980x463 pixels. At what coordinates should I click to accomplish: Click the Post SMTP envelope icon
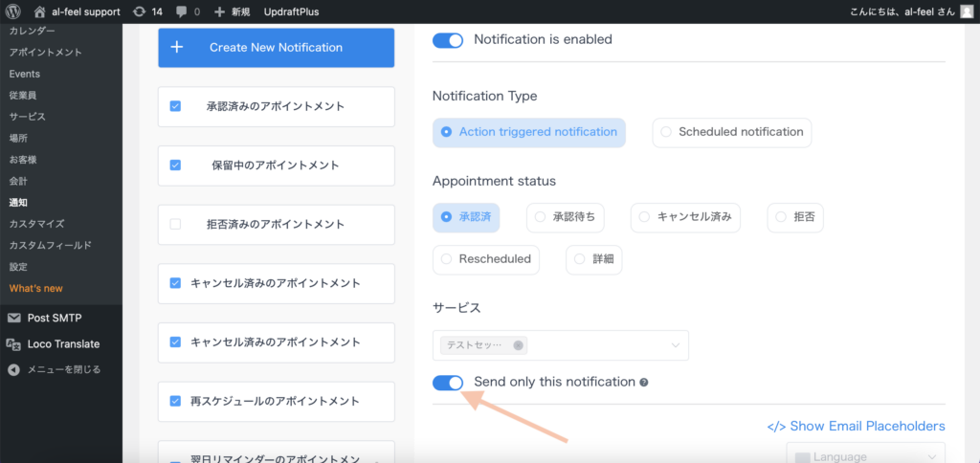(13, 319)
